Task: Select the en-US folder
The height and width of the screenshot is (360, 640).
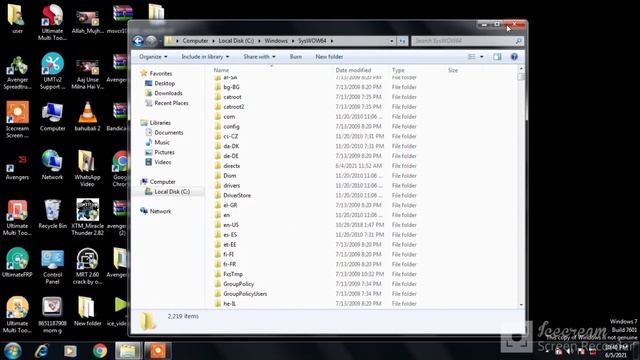Action: tap(227, 225)
